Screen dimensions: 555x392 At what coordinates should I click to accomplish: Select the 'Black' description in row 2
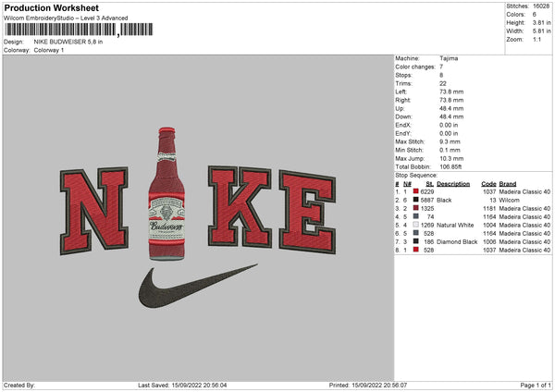click(444, 201)
